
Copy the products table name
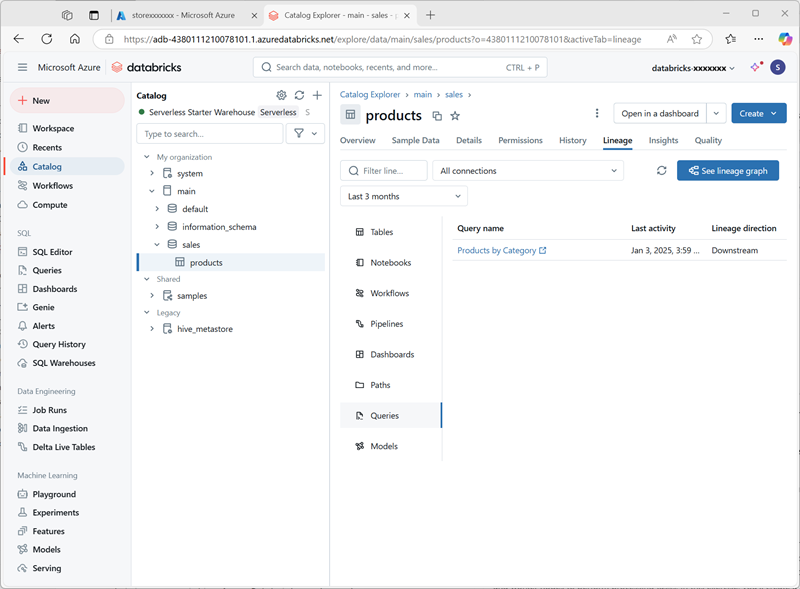(x=437, y=116)
